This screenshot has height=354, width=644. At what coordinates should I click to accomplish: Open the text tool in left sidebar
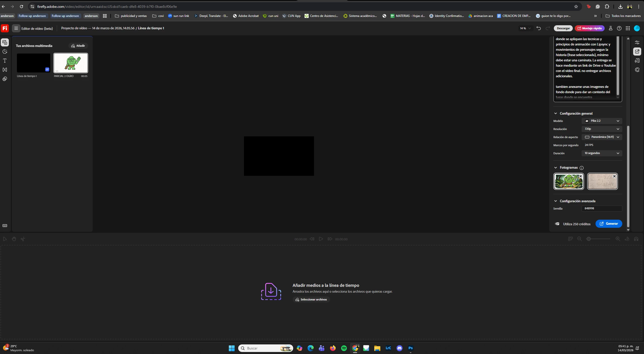point(5,61)
